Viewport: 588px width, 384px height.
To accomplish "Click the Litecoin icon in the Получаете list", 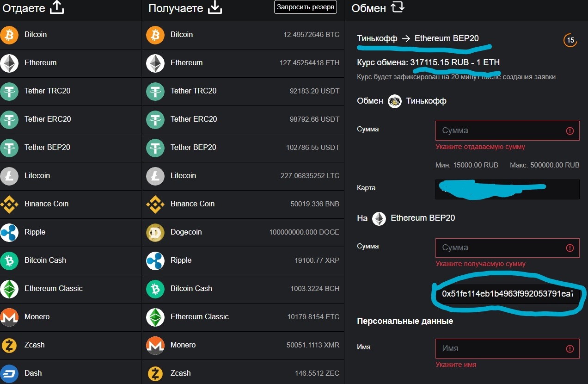I will [155, 176].
